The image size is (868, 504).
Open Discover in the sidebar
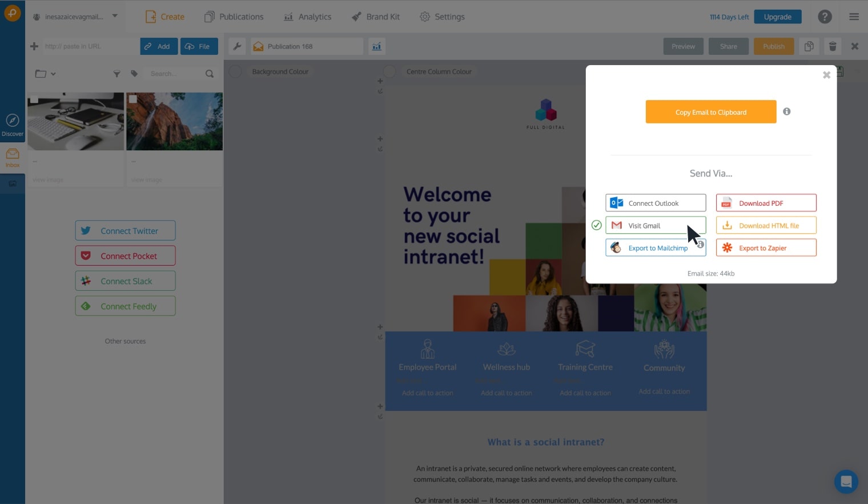click(13, 125)
